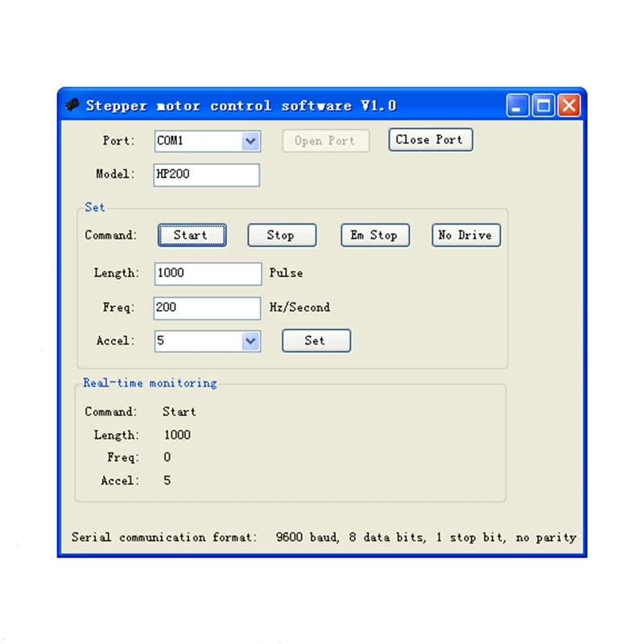Click 'Serial communication format:' status text
Screen dimensions: 644x644
164,537
